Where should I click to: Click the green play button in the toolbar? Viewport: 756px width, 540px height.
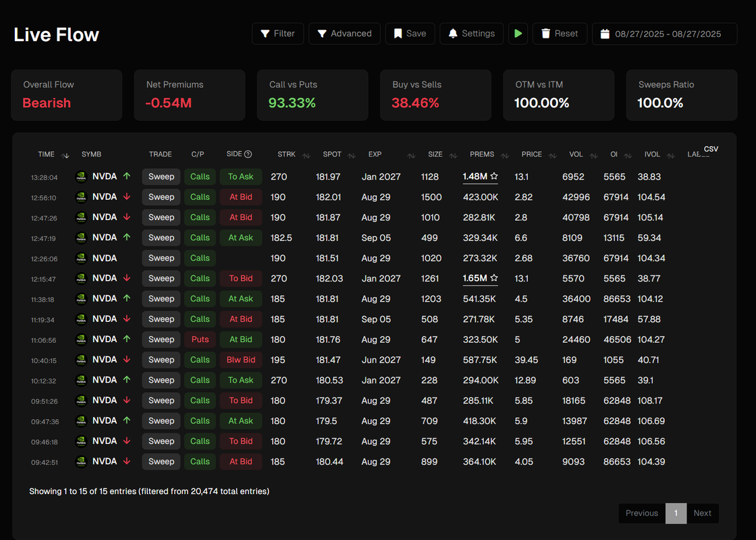point(518,34)
